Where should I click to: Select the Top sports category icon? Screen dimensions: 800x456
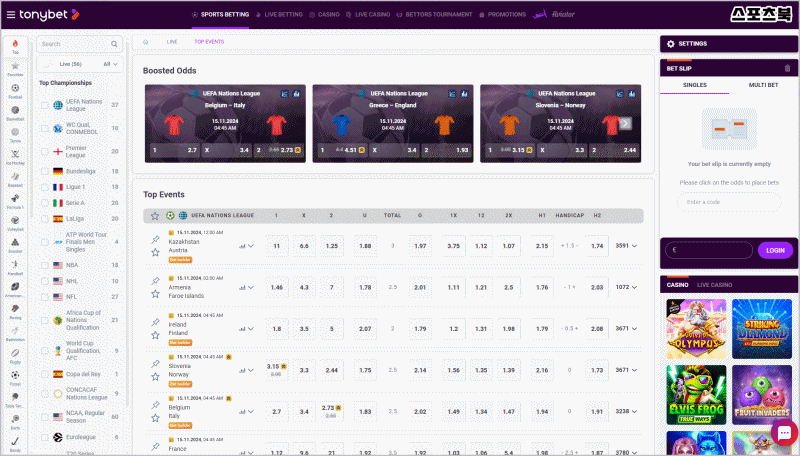pos(15,46)
